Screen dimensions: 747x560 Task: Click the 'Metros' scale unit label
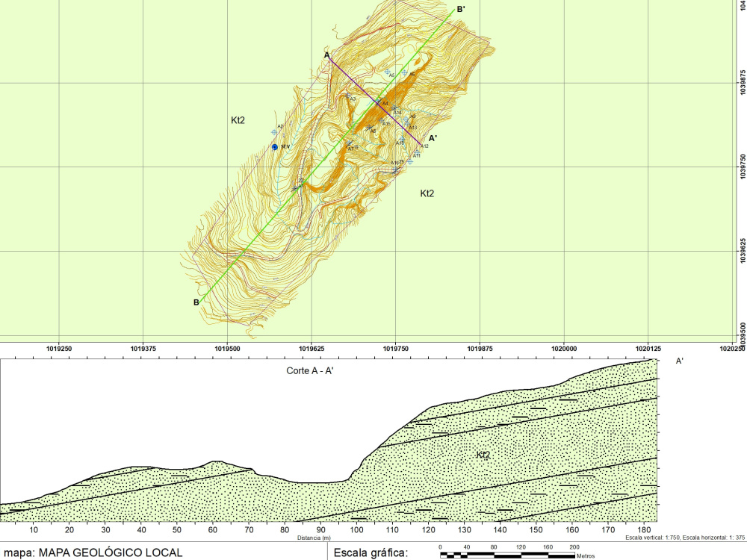[586, 556]
